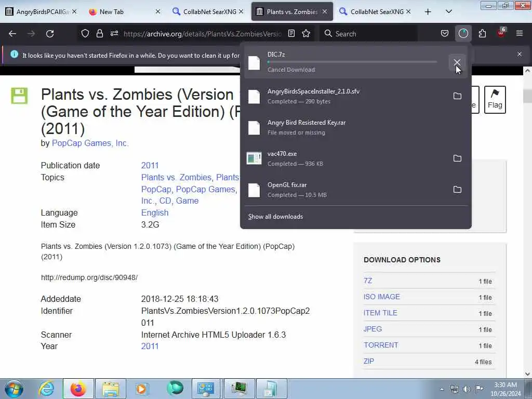
Task: Click the DIC.7z download progress bar
Action: 352,62
